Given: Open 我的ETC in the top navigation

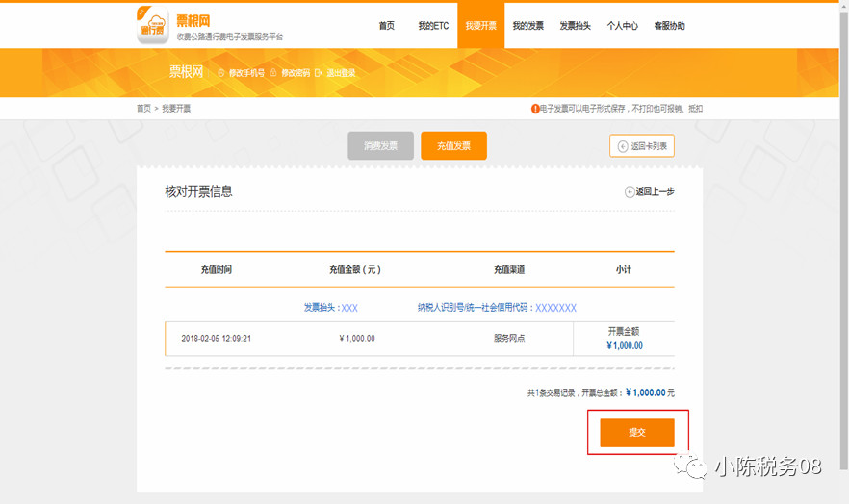Looking at the screenshot, I should pos(433,26).
